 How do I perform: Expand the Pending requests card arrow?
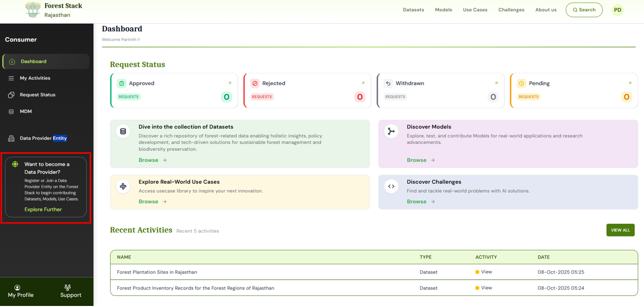coord(630,82)
